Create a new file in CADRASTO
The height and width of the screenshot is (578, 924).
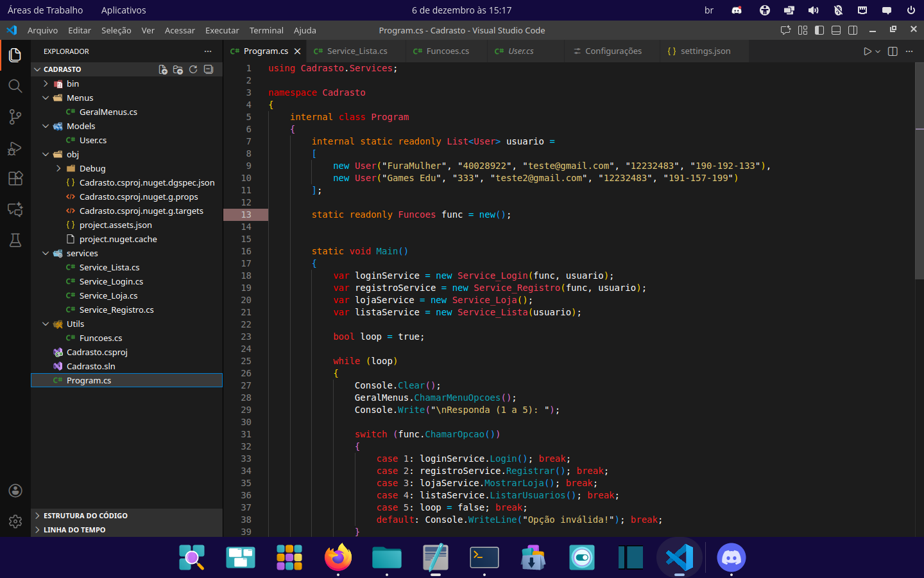tap(163, 69)
